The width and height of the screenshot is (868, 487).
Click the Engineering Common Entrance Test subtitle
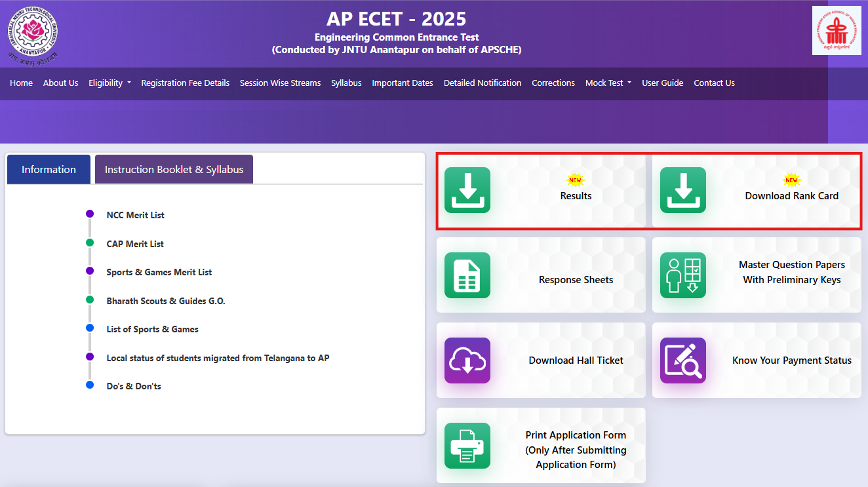[397, 37]
